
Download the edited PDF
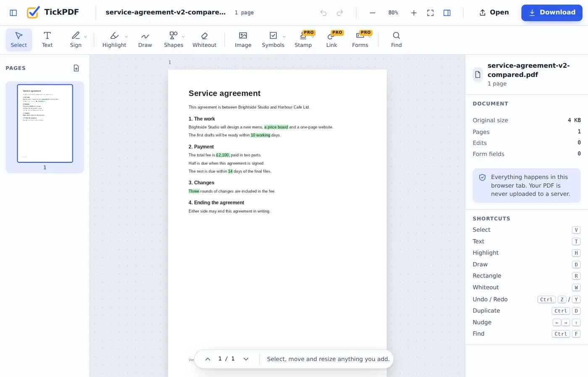click(x=551, y=13)
